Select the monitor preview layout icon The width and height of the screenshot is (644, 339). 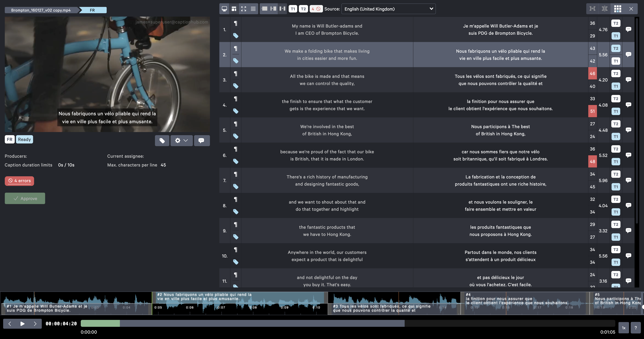click(x=224, y=9)
